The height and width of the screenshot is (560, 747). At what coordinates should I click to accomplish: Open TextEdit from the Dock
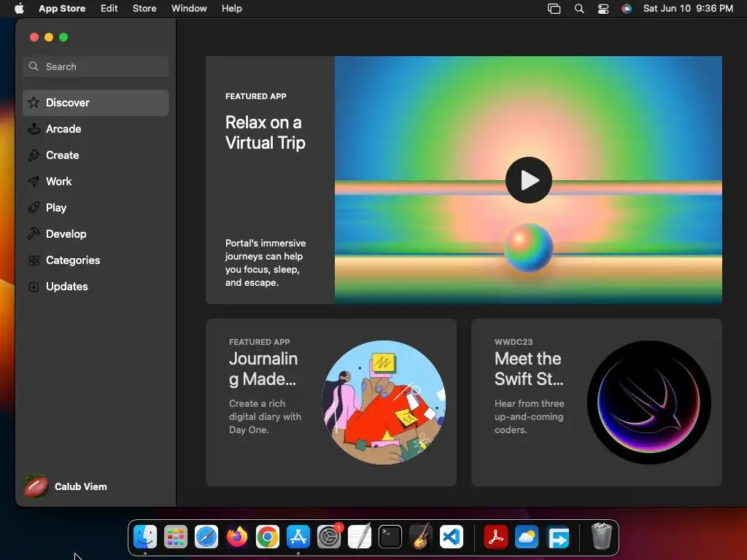pyautogui.click(x=360, y=537)
